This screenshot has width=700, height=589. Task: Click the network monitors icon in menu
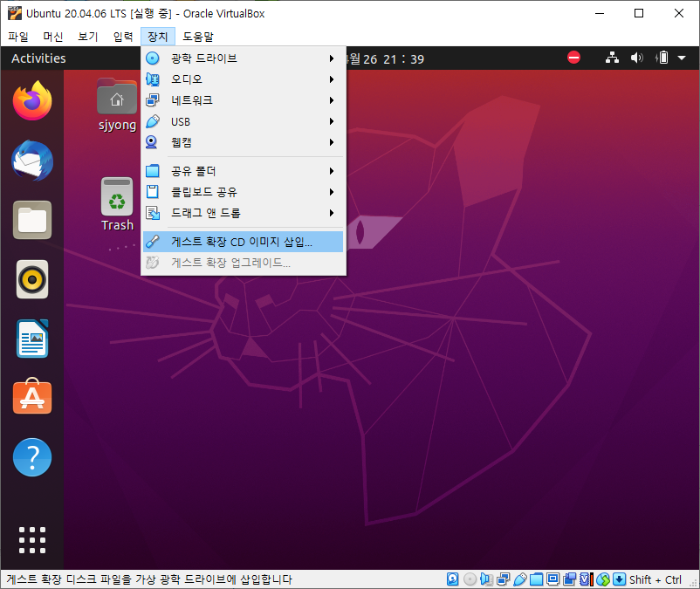(152, 100)
